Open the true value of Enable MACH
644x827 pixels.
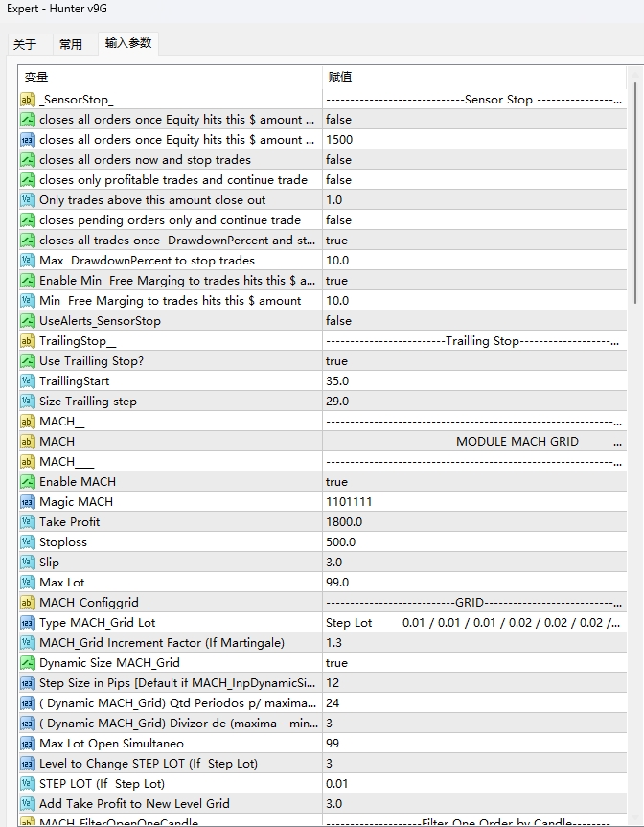tap(474, 481)
